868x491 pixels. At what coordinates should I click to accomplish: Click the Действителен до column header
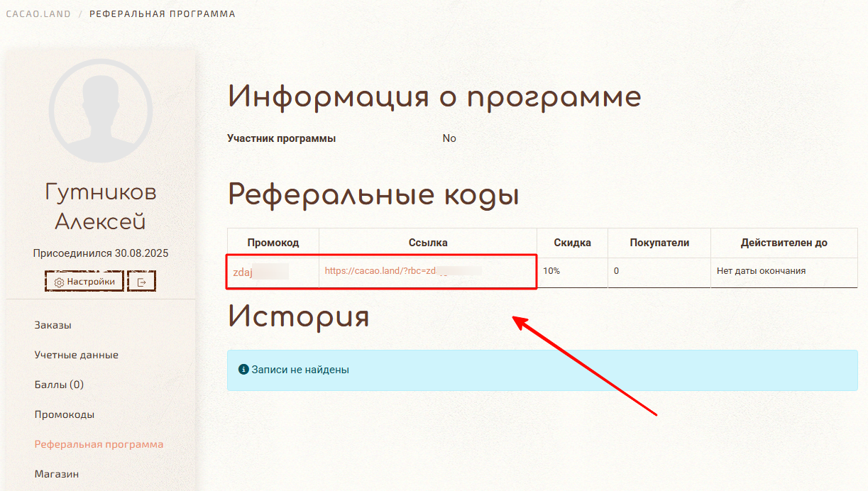pyautogui.click(x=784, y=243)
